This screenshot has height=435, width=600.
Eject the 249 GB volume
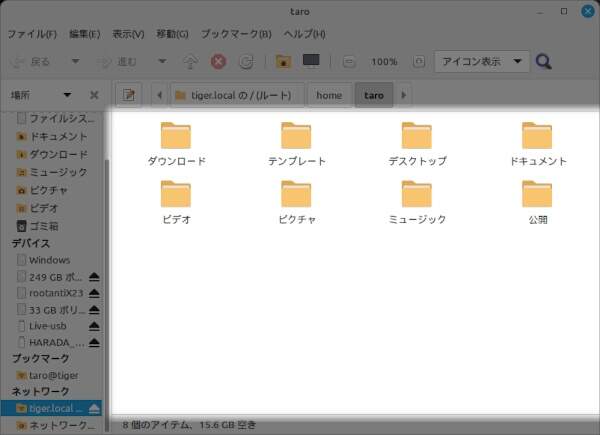(x=94, y=277)
